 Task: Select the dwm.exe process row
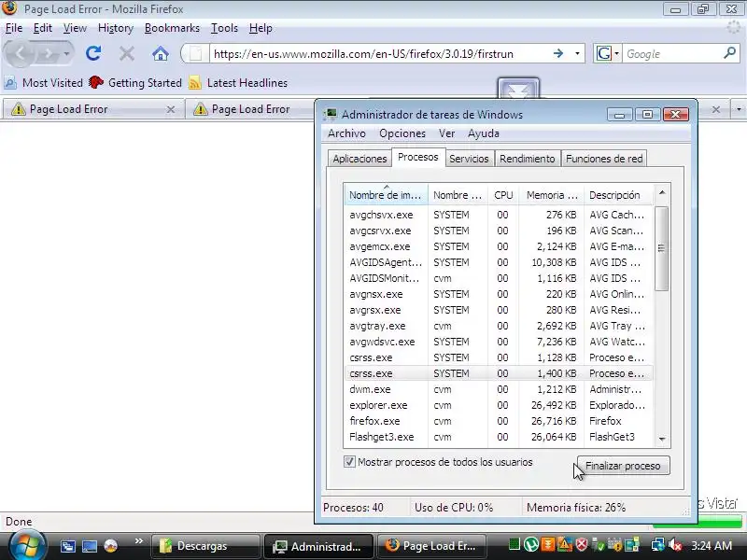499,389
